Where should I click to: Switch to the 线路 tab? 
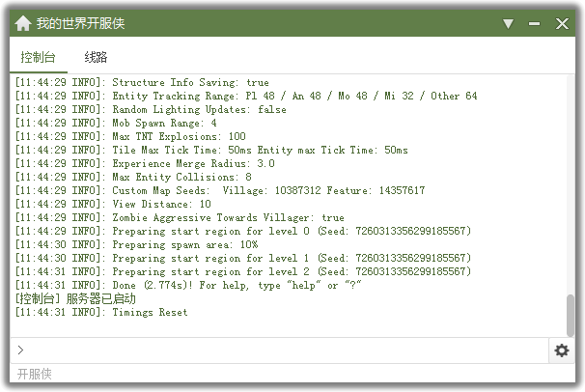[x=96, y=57]
